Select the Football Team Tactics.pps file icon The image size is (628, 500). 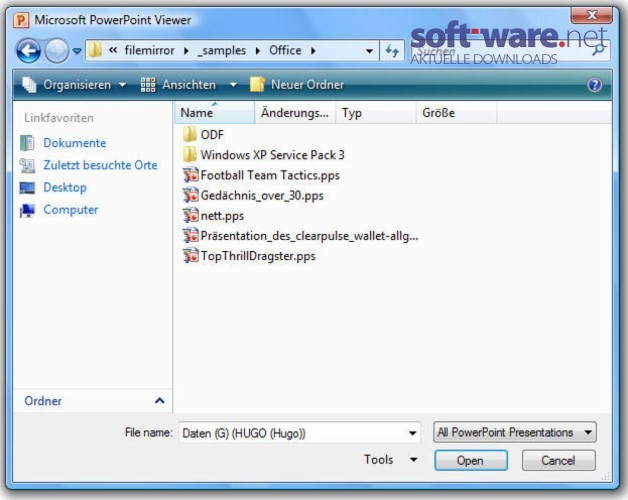[190, 175]
